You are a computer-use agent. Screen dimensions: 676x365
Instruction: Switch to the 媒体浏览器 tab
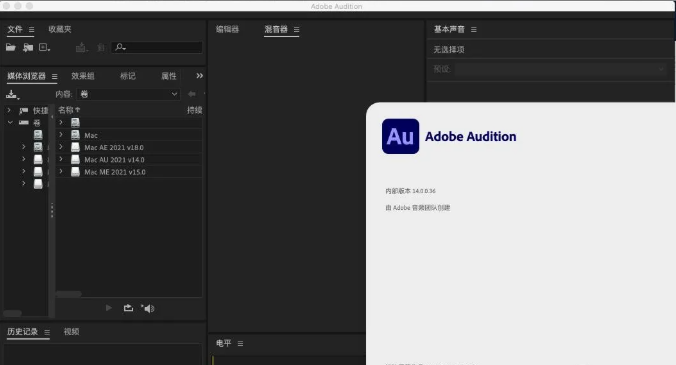pos(26,76)
